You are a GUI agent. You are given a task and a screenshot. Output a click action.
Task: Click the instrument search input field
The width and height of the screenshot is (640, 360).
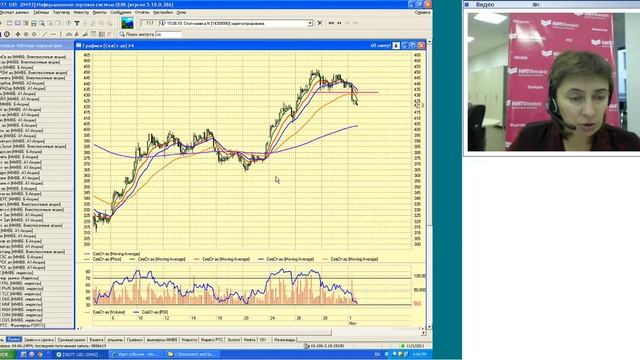coord(168,35)
